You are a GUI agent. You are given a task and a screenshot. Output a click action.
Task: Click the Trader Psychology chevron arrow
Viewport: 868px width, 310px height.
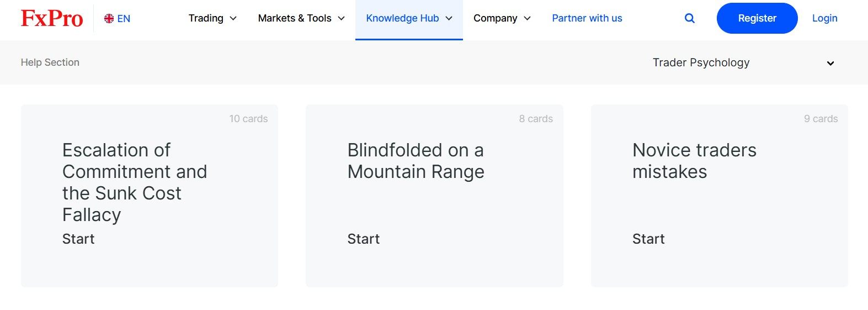click(830, 63)
